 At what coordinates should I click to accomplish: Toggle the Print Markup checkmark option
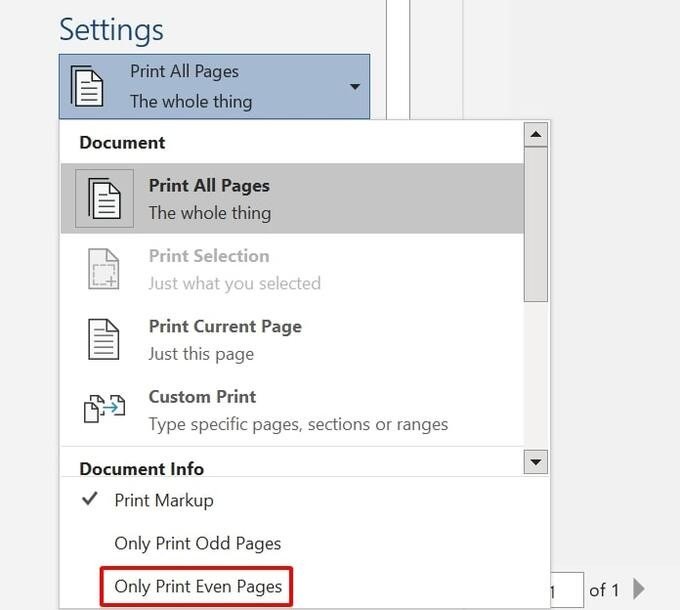pyautogui.click(x=162, y=500)
